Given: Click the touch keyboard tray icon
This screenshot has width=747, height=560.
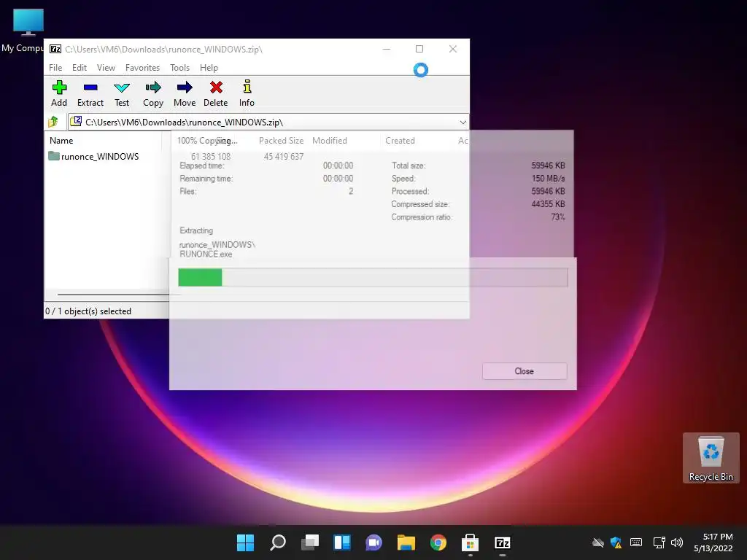Looking at the screenshot, I should tap(636, 542).
